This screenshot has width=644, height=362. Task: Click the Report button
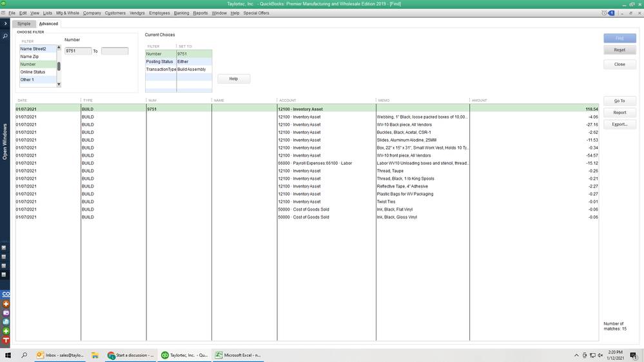click(620, 113)
